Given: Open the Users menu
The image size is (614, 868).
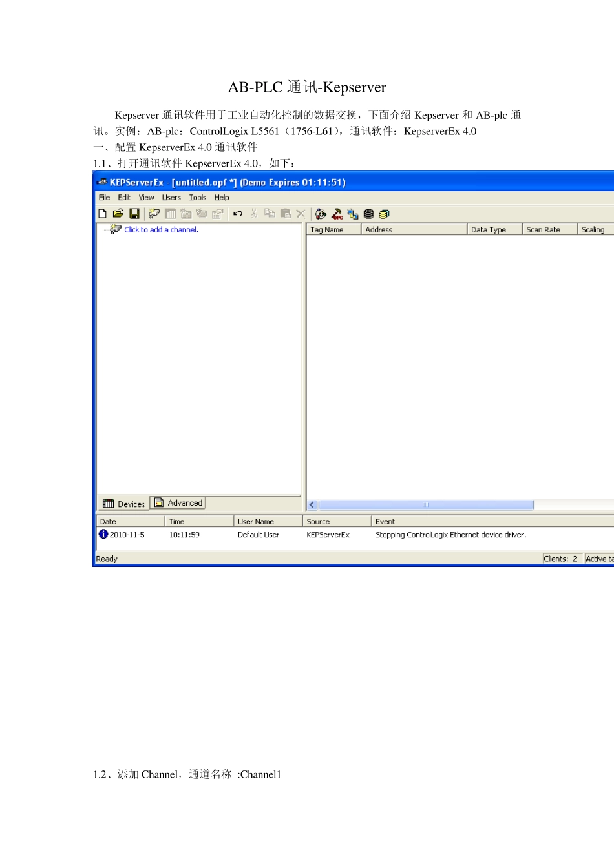Looking at the screenshot, I should tap(171, 198).
